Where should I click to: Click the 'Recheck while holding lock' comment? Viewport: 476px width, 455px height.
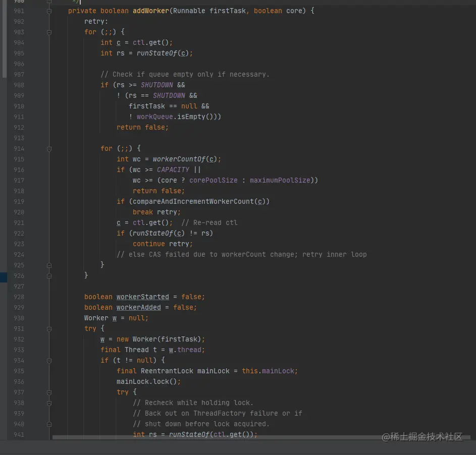[193, 403]
